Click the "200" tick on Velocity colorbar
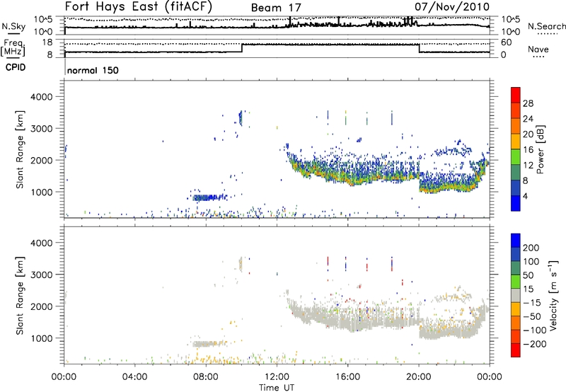This screenshot has width=566, height=392. coord(531,248)
